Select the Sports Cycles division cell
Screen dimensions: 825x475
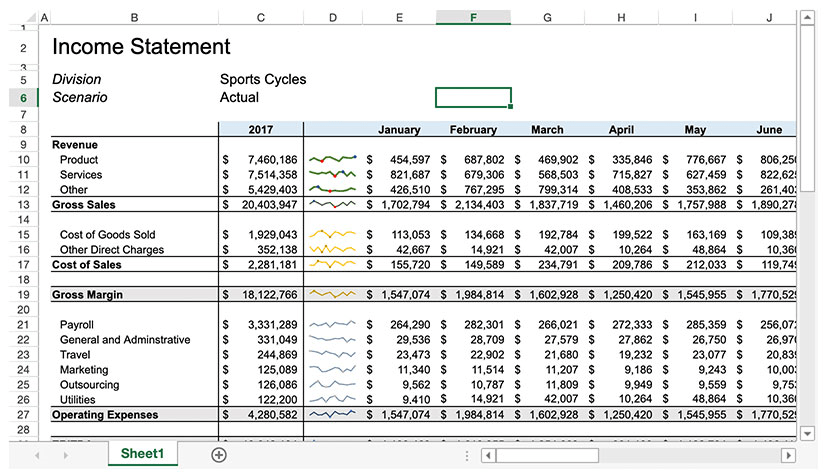click(x=263, y=80)
